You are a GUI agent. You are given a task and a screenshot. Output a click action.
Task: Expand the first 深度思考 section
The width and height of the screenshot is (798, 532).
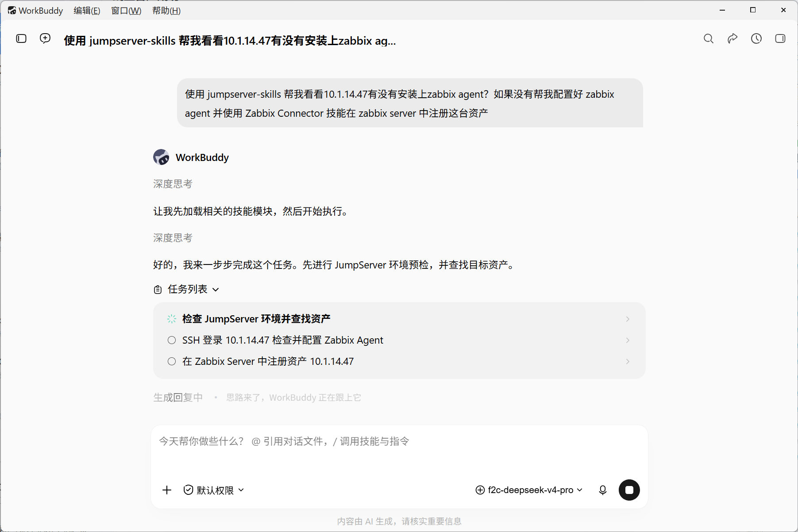(173, 184)
